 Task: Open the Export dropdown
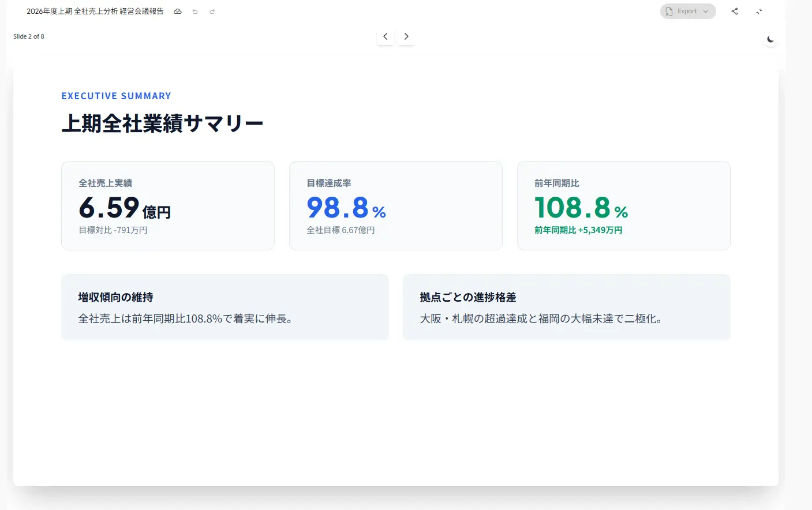[688, 12]
